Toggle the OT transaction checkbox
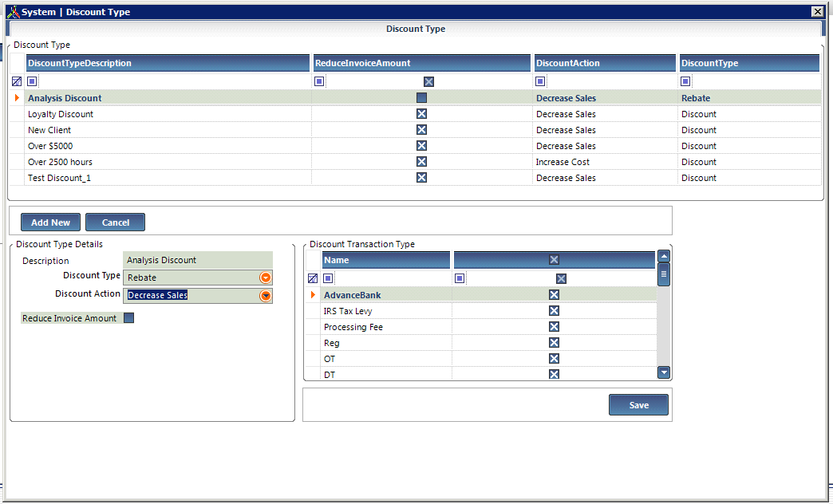Screen dimensions: 833x504 point(554,359)
